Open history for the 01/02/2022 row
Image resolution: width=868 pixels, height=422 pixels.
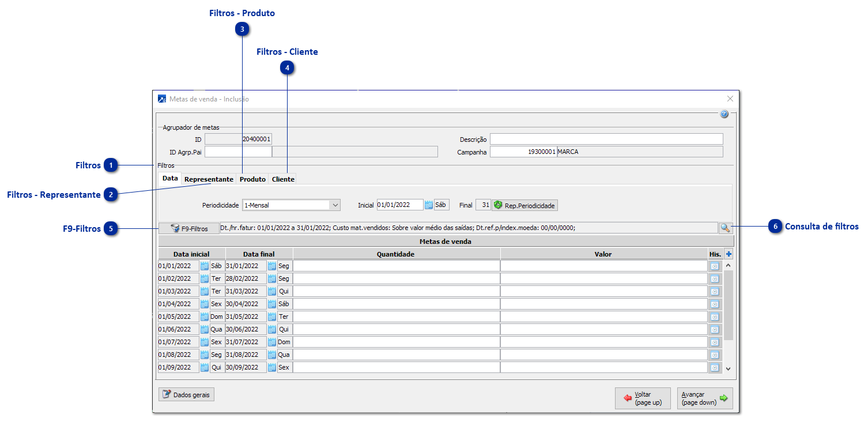coord(715,278)
